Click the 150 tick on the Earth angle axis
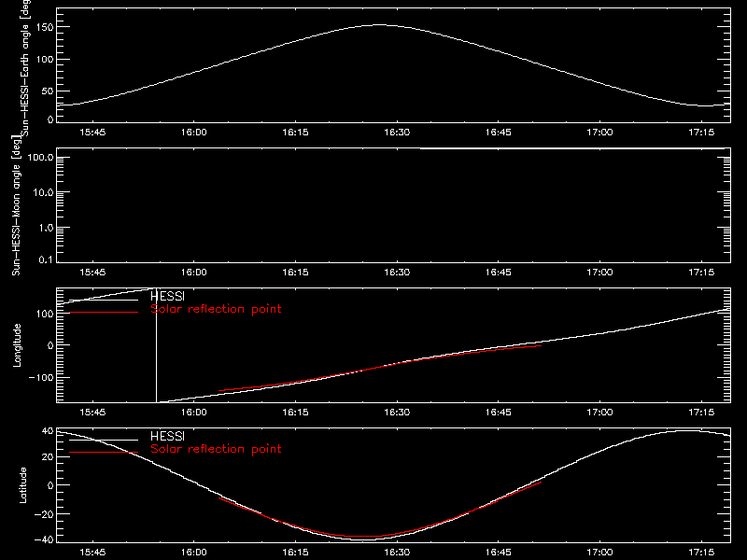Image resolution: width=747 pixels, height=560 pixels. (47, 28)
